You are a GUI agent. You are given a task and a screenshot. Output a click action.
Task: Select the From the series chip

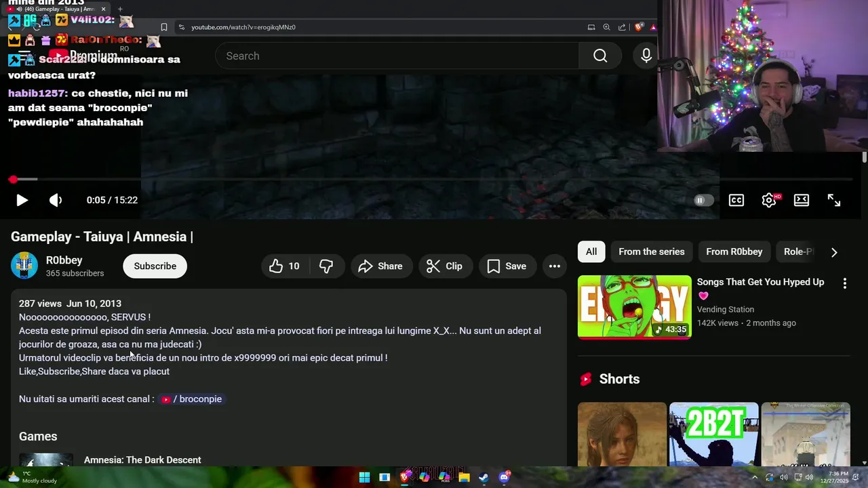(652, 251)
